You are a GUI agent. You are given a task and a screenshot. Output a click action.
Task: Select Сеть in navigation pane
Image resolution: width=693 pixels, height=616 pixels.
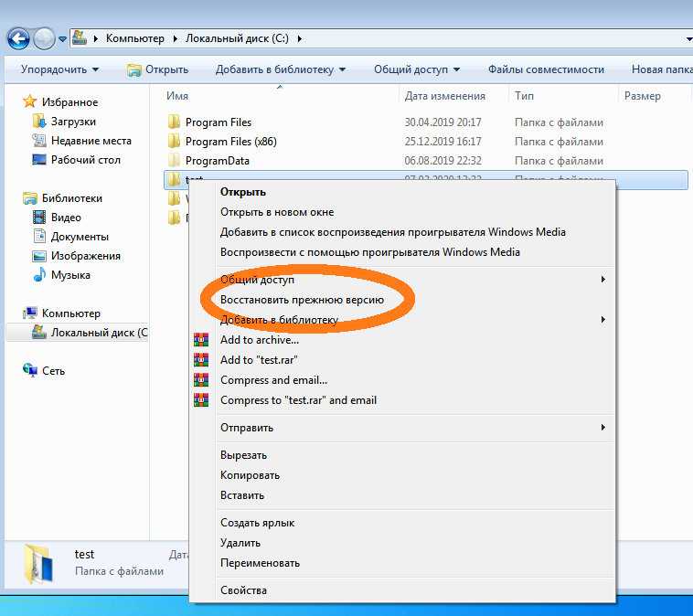coord(53,371)
